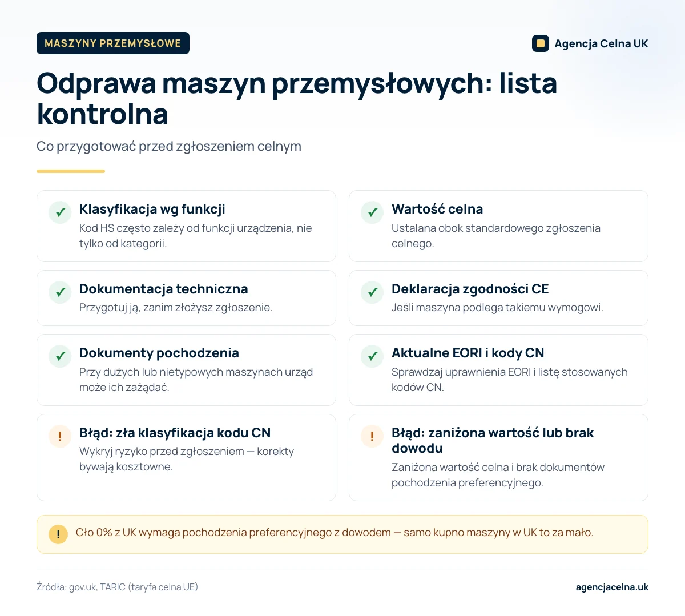Viewport: 685px width, 616px height.
Task: Click text Przy dużych lub nietypowych maszynach
Action: (x=196, y=380)
